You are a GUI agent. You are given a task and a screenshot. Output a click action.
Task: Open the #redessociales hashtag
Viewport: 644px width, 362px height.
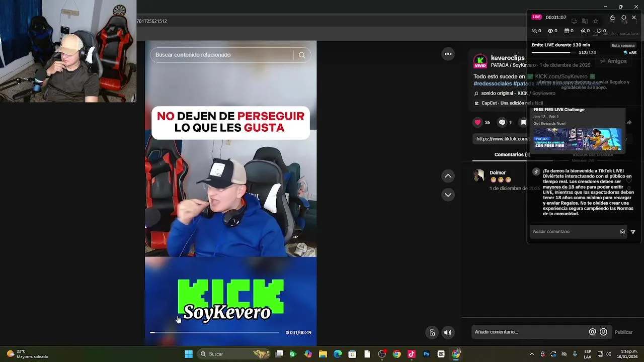click(493, 83)
